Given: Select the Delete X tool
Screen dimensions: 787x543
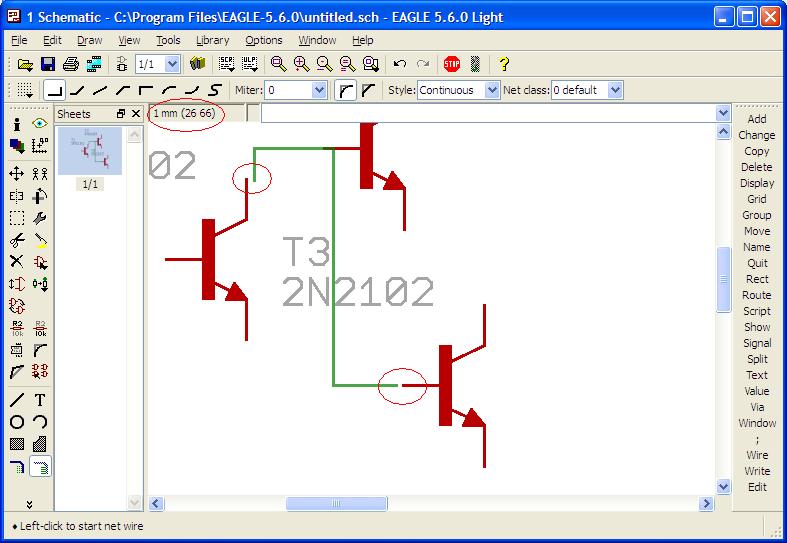Looking at the screenshot, I should (17, 261).
